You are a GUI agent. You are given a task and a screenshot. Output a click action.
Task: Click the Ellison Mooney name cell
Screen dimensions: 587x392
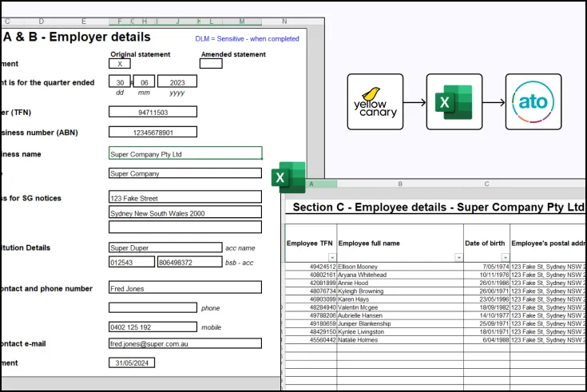coord(400,267)
